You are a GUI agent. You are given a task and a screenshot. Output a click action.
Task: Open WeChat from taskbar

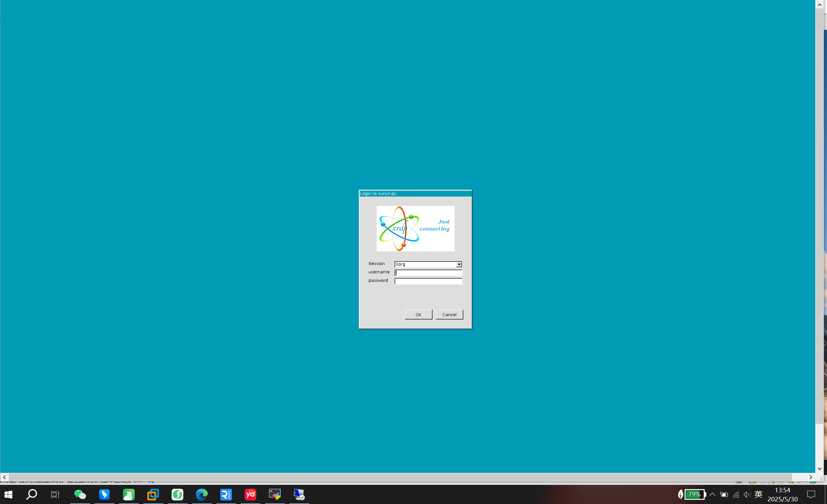click(x=80, y=494)
